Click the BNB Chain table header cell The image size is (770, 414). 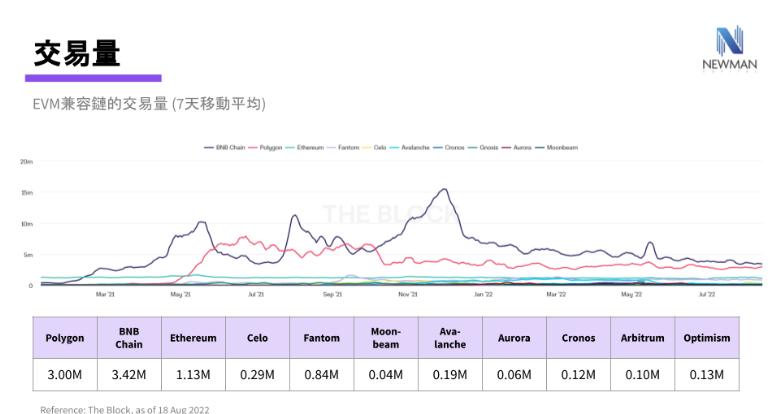pos(129,338)
